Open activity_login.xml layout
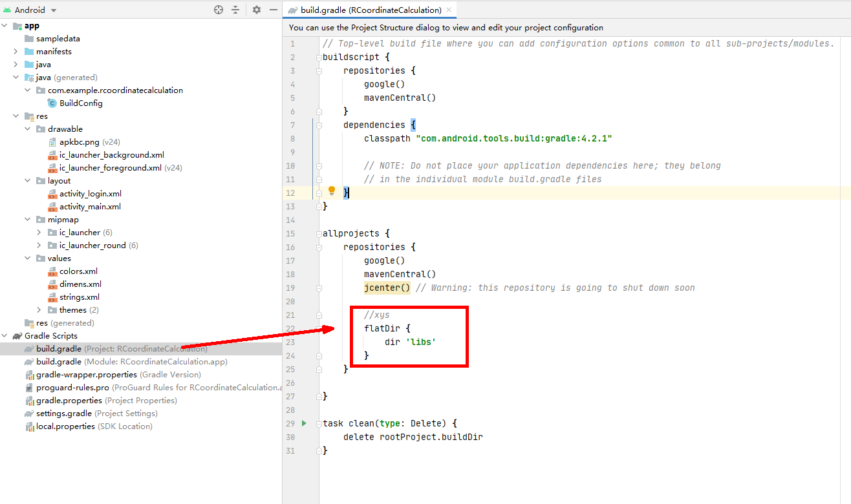This screenshot has width=851, height=504. coord(91,194)
